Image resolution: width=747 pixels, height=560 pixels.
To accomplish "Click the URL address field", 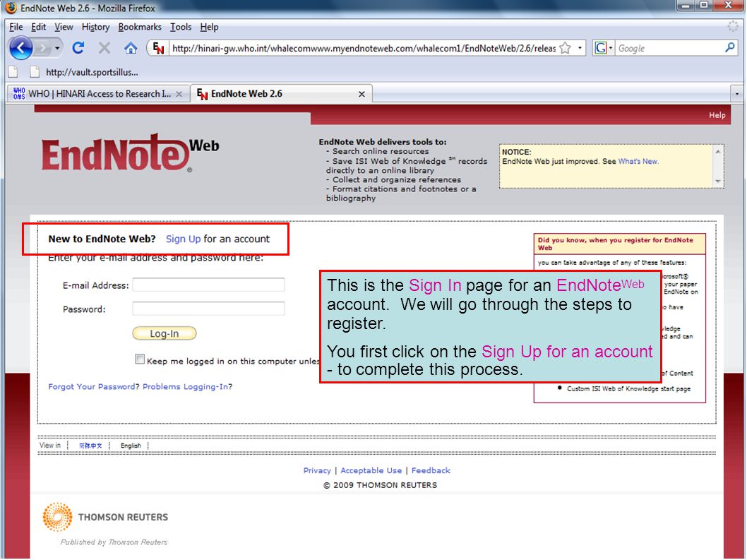I will click(x=364, y=48).
